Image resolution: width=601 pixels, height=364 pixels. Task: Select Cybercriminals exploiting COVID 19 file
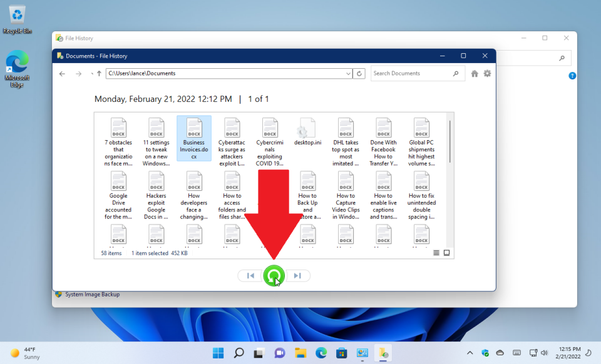click(270, 142)
